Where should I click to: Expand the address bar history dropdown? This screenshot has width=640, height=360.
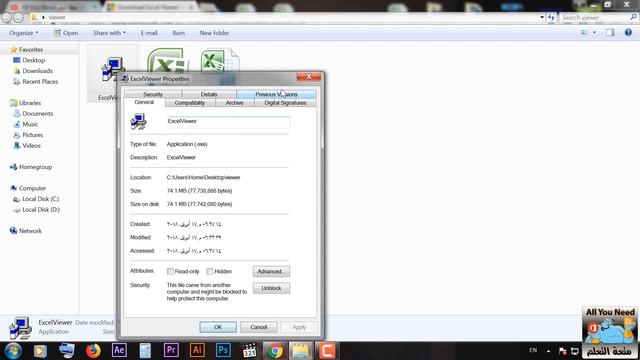coord(542,17)
